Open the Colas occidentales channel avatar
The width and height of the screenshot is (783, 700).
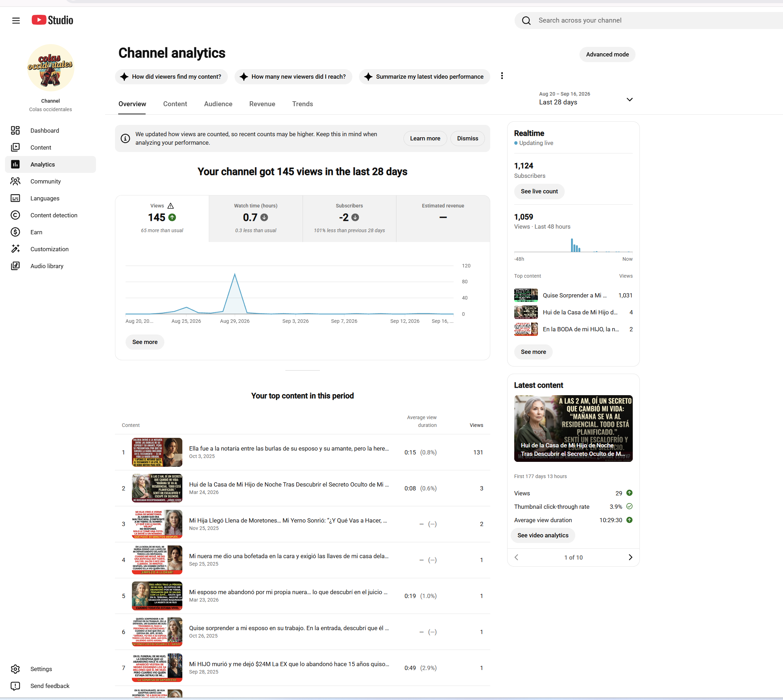tap(50, 68)
